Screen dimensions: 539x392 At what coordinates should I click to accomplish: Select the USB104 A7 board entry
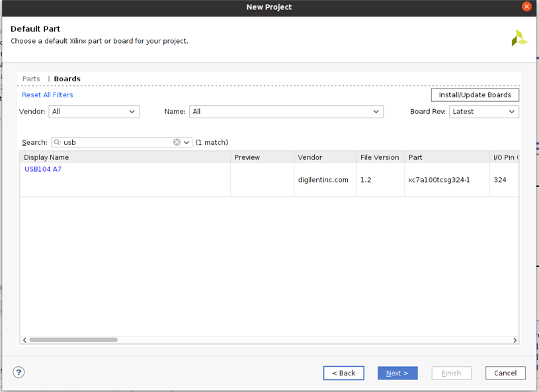coord(43,169)
